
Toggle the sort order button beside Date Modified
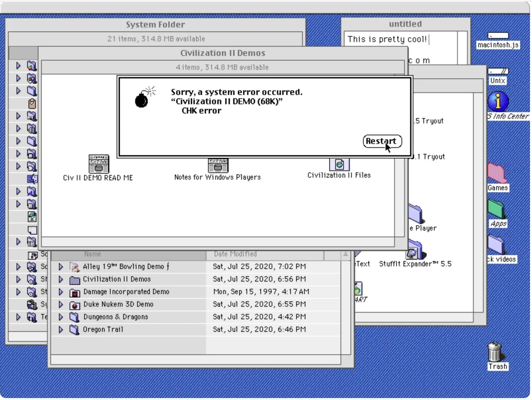(x=346, y=254)
